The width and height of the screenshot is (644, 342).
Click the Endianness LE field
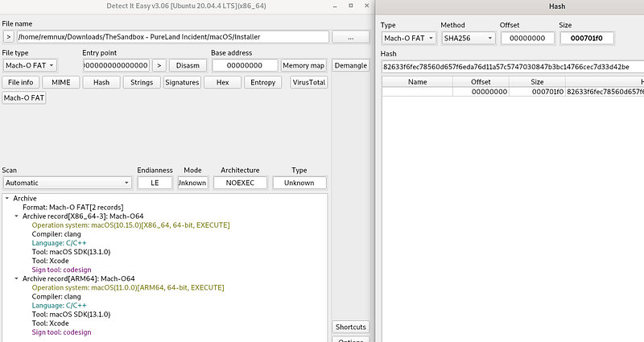coord(155,183)
